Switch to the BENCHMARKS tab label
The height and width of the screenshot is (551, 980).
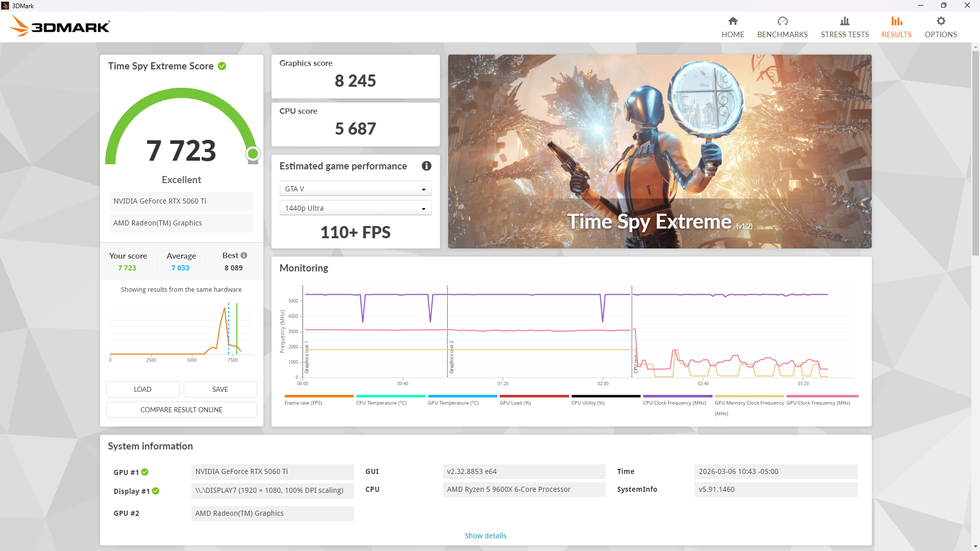pos(782,35)
